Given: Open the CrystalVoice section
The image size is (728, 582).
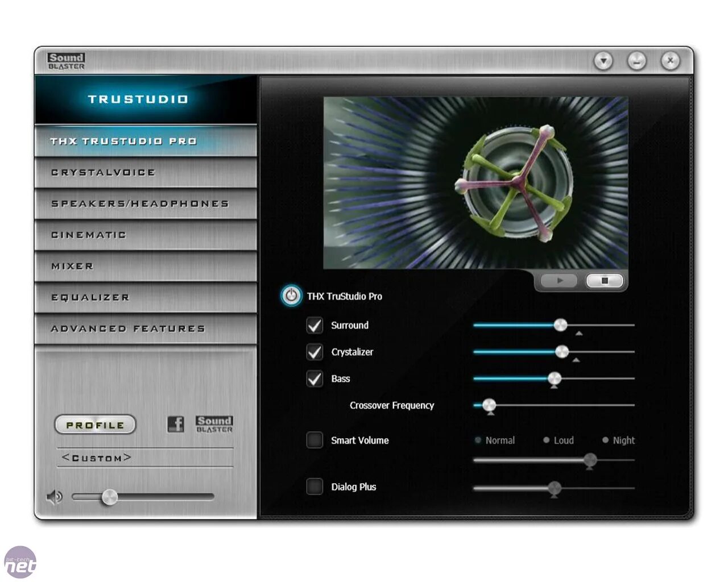Looking at the screenshot, I should pyautogui.click(x=146, y=172).
